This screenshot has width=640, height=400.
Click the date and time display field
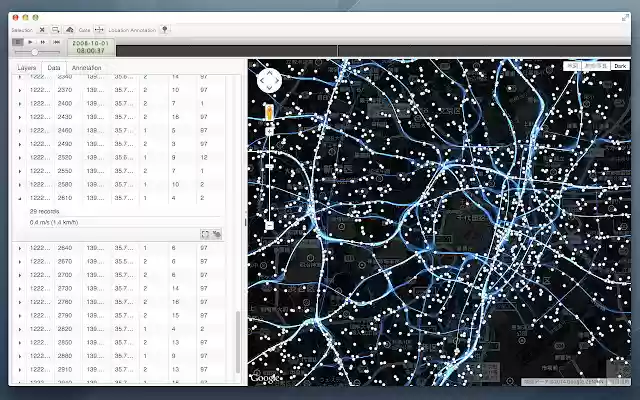pos(91,47)
